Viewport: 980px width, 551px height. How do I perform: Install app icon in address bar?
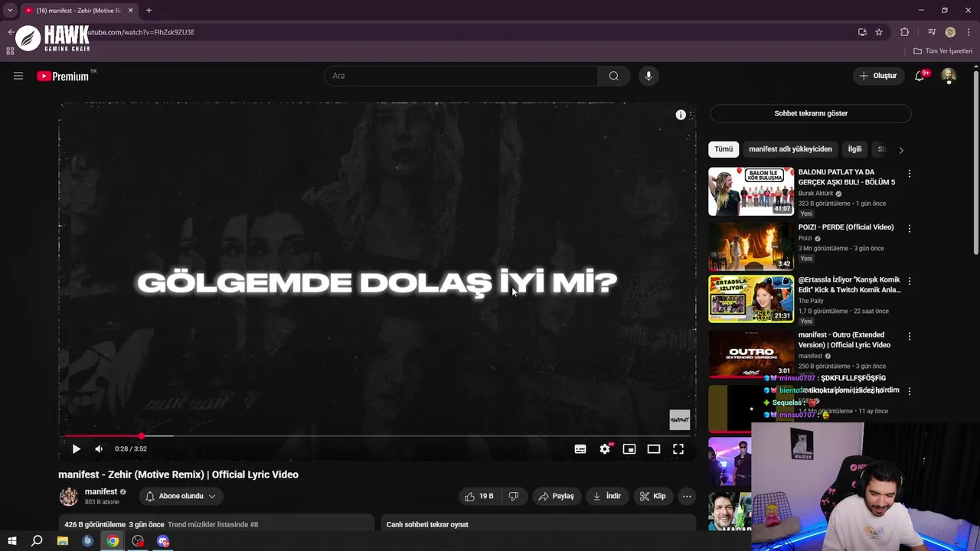click(862, 32)
